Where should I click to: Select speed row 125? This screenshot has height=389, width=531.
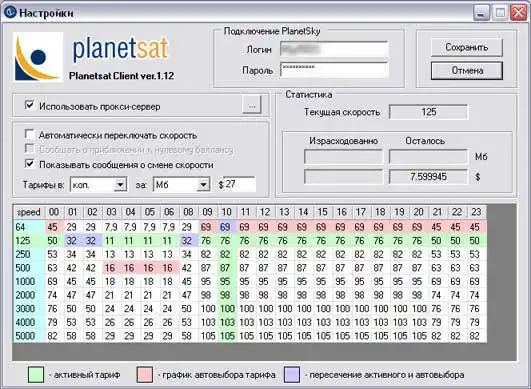[x=29, y=241]
